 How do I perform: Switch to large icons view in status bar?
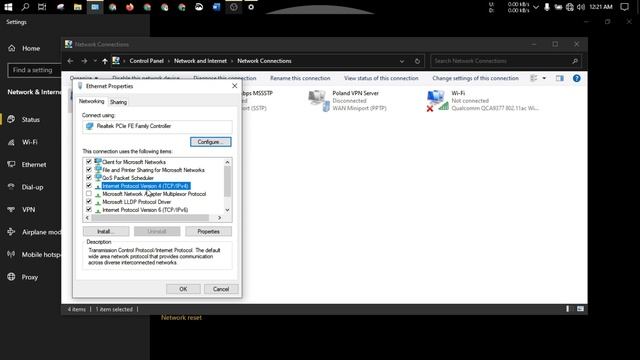580,309
